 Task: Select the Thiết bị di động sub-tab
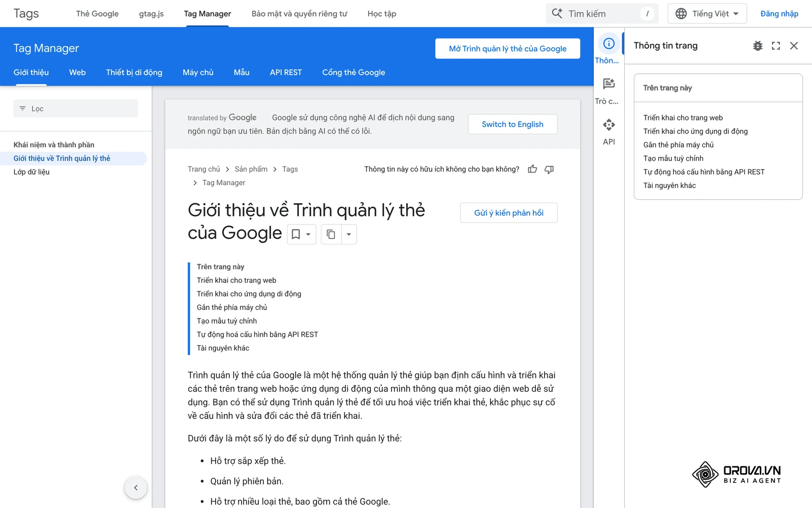pyautogui.click(x=134, y=72)
